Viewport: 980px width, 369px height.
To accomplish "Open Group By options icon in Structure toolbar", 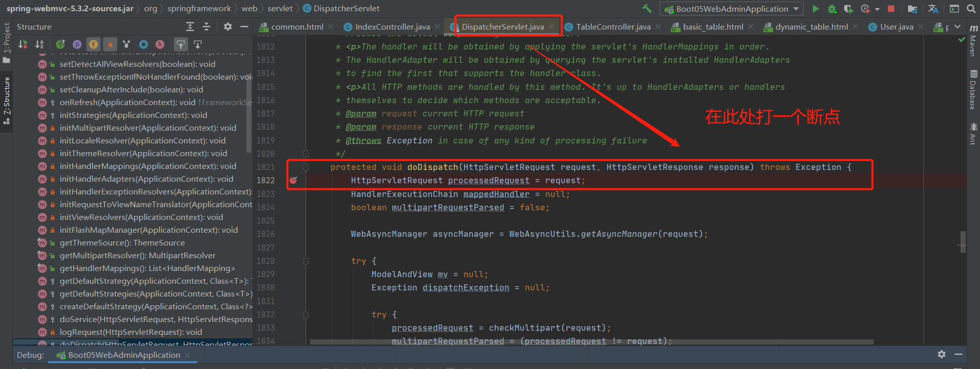I will [x=127, y=44].
